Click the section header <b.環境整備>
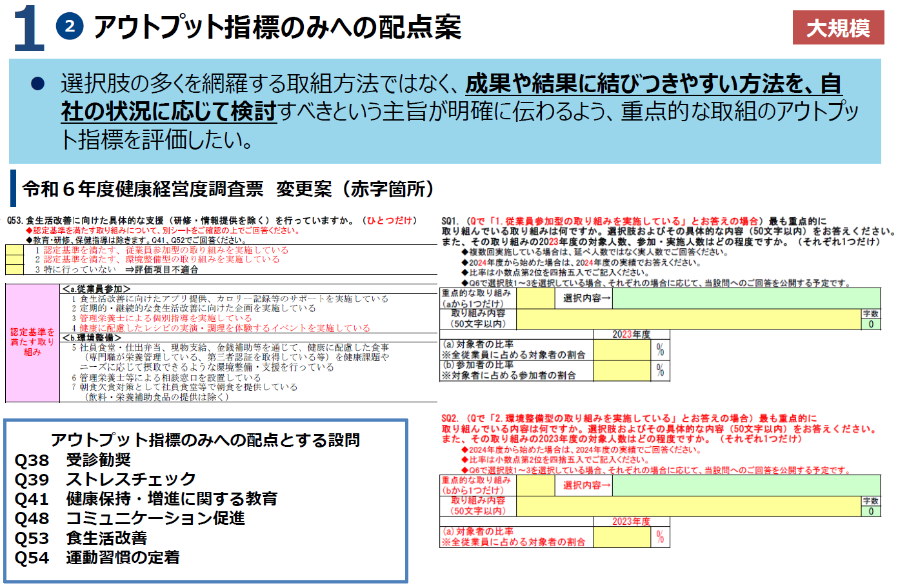898x588 pixels. 92,338
